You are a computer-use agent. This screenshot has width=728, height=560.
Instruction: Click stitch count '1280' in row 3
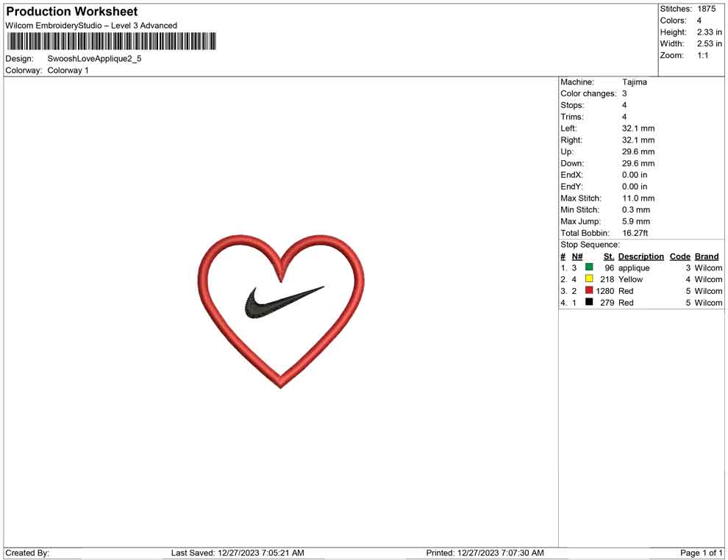click(605, 291)
